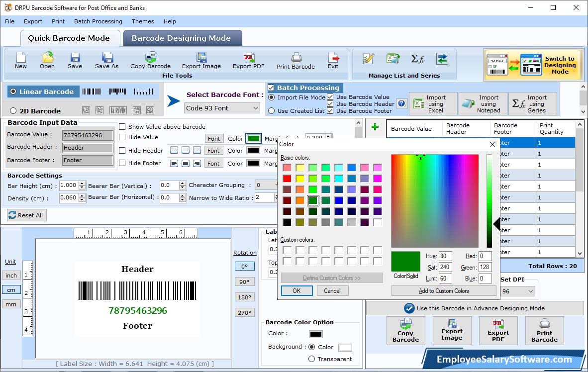Click Switch to Designing Mode
Screen dimensions: 588x372
[534, 65]
